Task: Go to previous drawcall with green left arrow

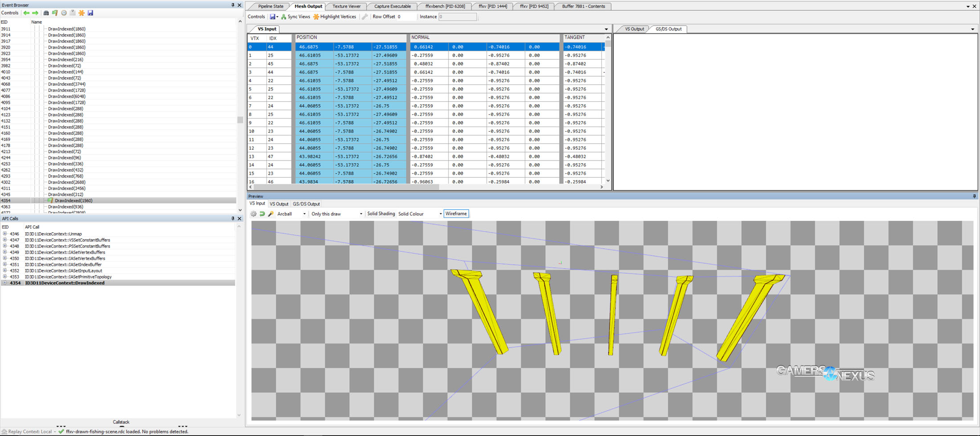Action: [26, 13]
